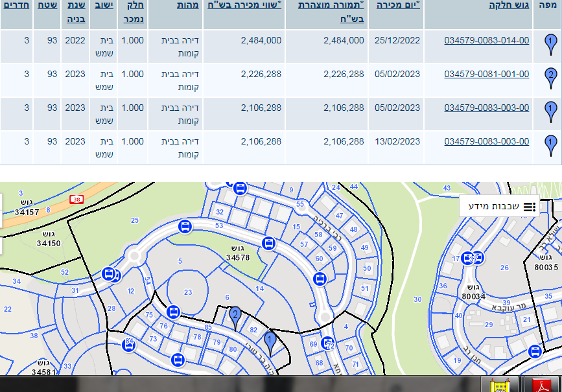Viewport: 562px width, 392px height.
Task: Click the מפה column header
Action: click(x=548, y=5)
